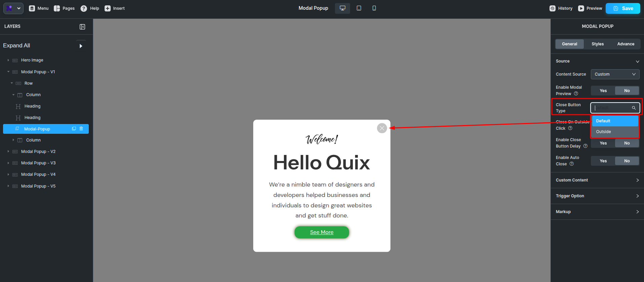The width and height of the screenshot is (644, 282).
Task: Duplicate the Modal-Popup layer
Action: (74, 129)
